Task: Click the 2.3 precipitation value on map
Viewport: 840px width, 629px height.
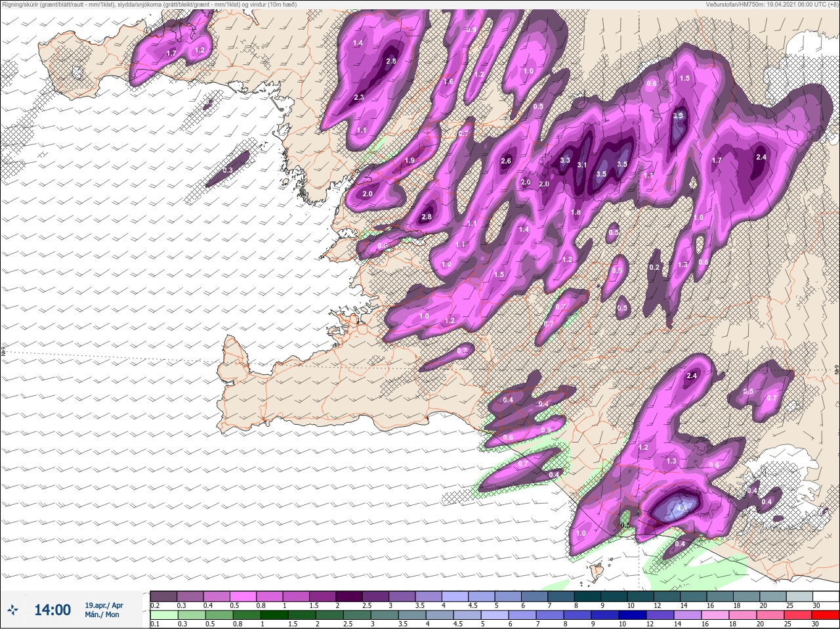Action: click(x=359, y=97)
